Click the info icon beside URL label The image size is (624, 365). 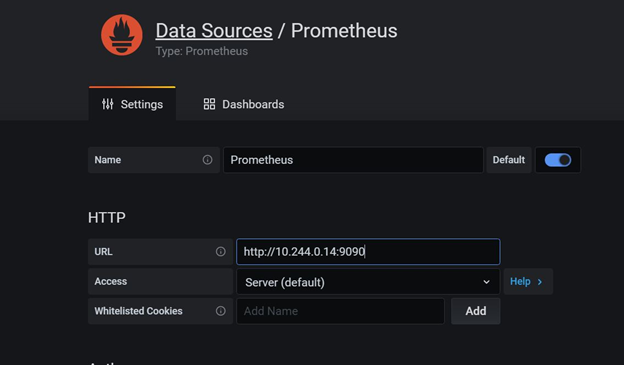(x=220, y=252)
